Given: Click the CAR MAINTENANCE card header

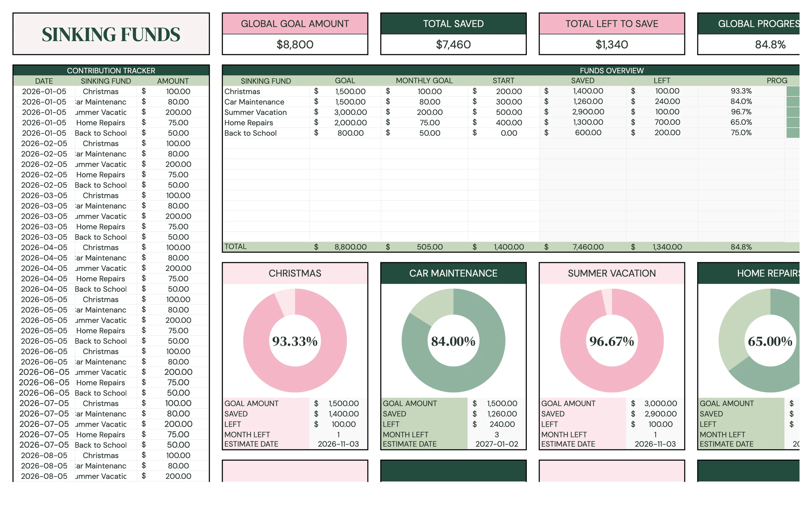Looking at the screenshot, I should pyautogui.click(x=453, y=273).
